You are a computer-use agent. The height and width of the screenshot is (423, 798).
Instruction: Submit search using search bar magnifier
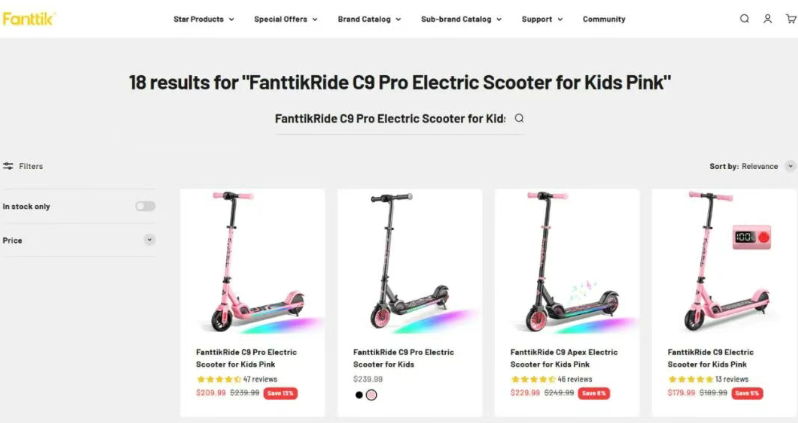[x=519, y=118]
